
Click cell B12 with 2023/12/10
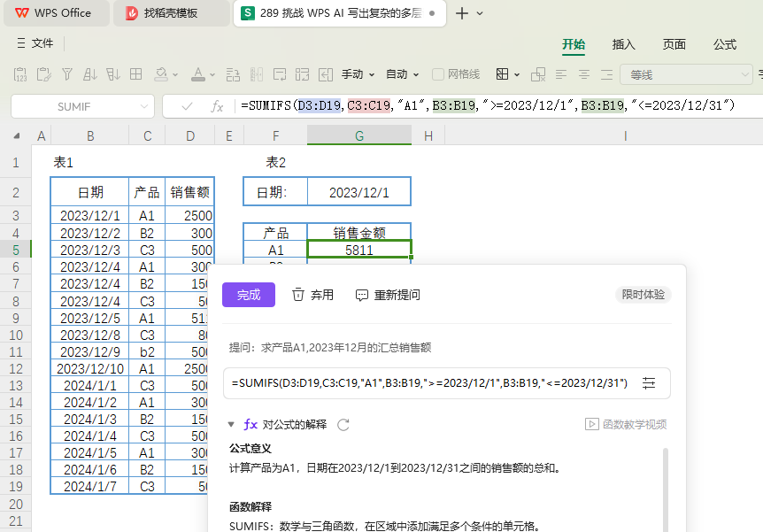(90, 368)
